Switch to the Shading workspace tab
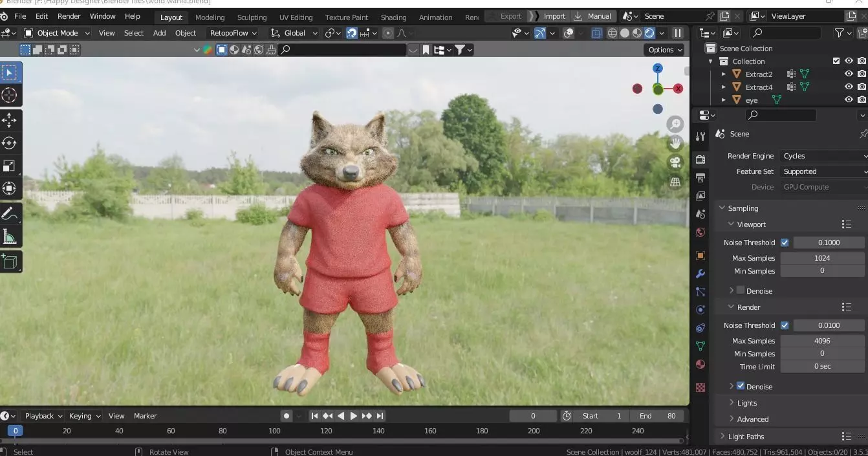The height and width of the screenshot is (456, 868). tap(393, 17)
